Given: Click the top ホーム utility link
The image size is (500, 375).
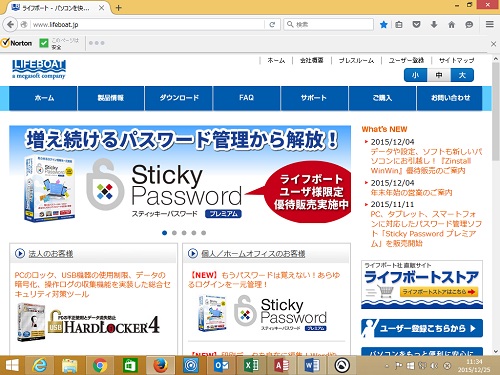Looking at the screenshot, I should click(276, 60).
